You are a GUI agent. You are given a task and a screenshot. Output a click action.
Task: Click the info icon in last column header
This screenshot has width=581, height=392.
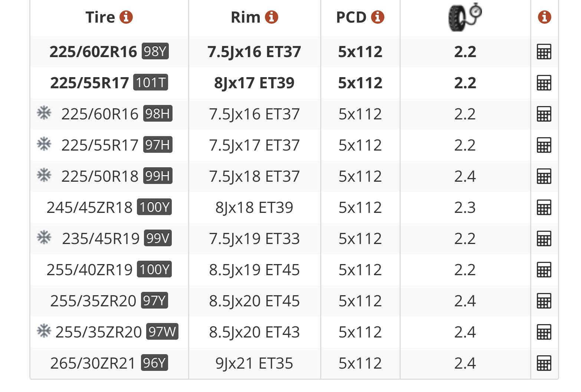544,17
